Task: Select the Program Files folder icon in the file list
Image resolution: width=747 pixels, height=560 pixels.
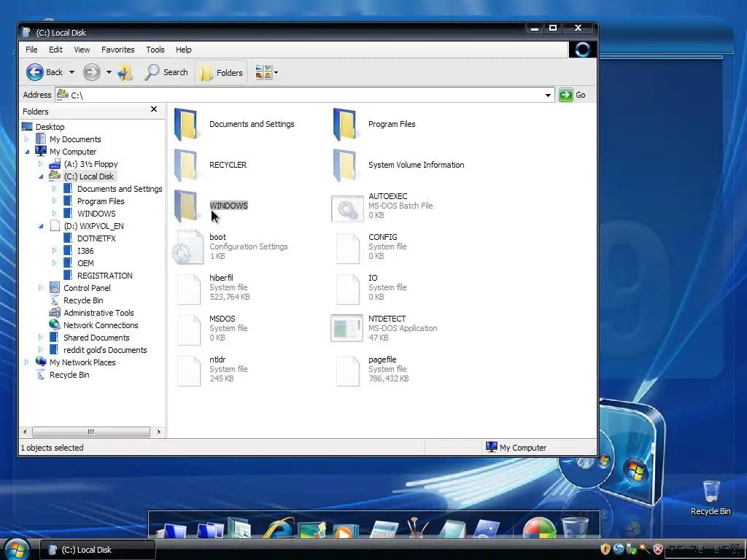Action: pos(344,124)
